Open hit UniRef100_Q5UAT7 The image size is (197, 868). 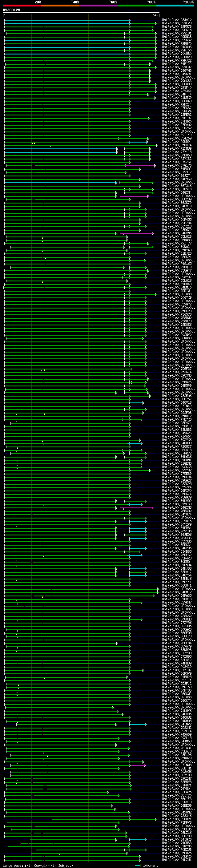coord(177,271)
